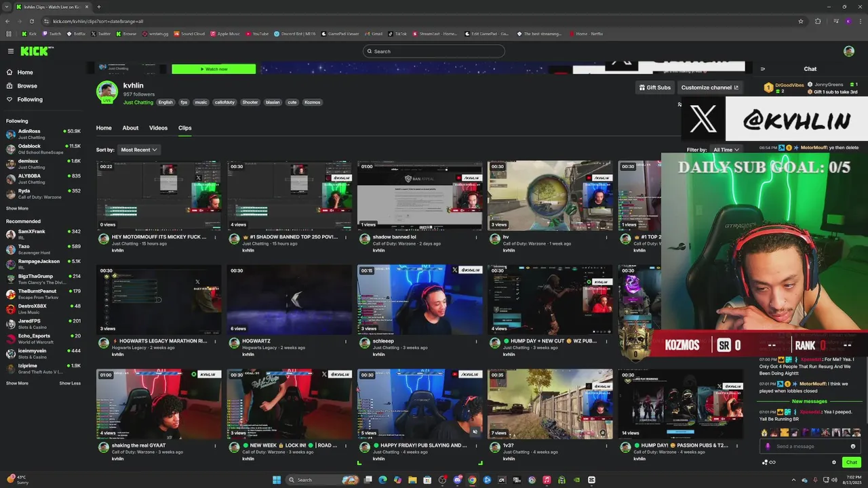Click the Chrome address bar URL

tap(98, 21)
